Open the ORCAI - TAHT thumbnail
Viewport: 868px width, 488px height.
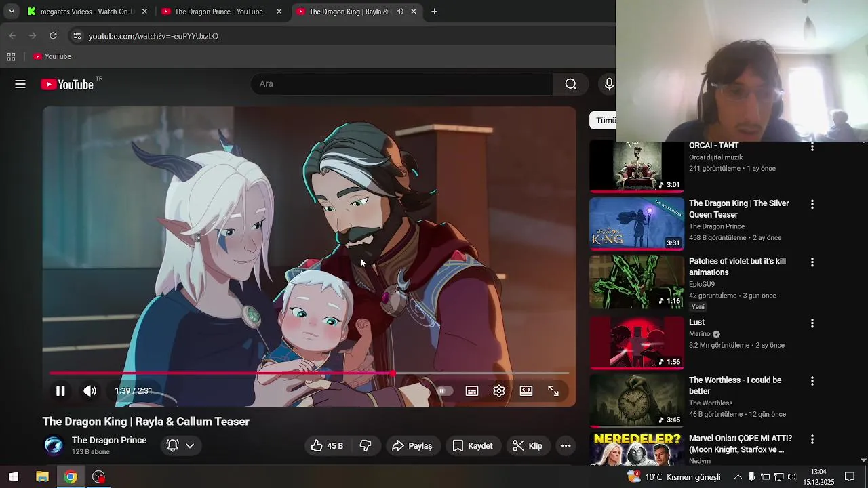[x=637, y=167]
